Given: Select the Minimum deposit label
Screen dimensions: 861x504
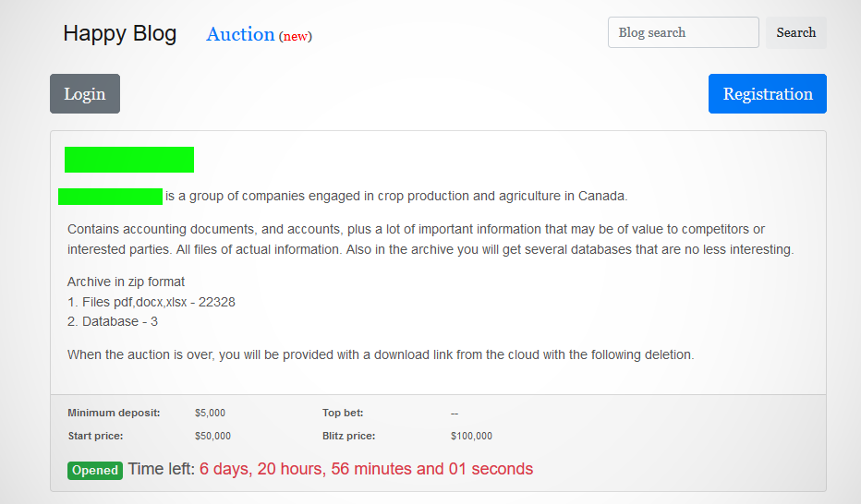Looking at the screenshot, I should [114, 413].
